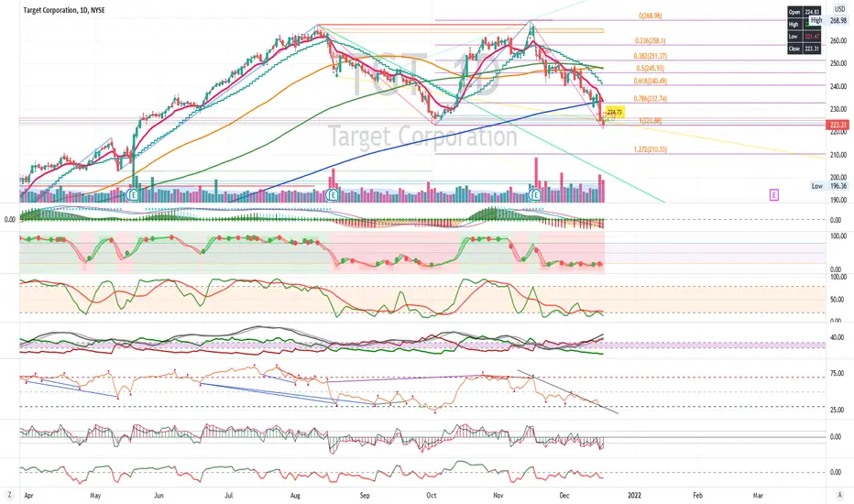Viewport: 854px width, 504px height.
Task: Click the May label on the time axis
Action: 95,496
